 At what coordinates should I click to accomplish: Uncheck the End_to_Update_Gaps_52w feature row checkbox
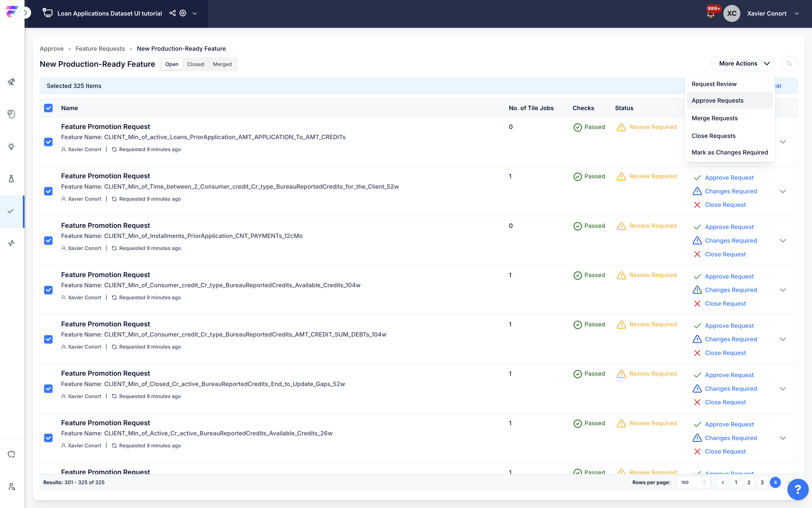coord(48,389)
